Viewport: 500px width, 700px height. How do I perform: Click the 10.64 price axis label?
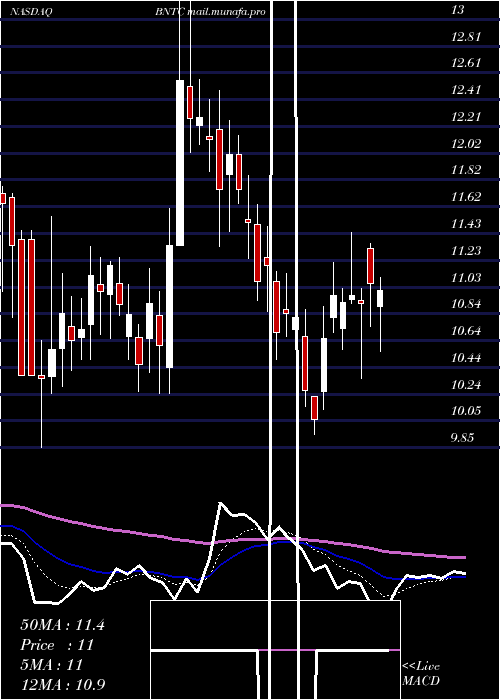tap(466, 331)
